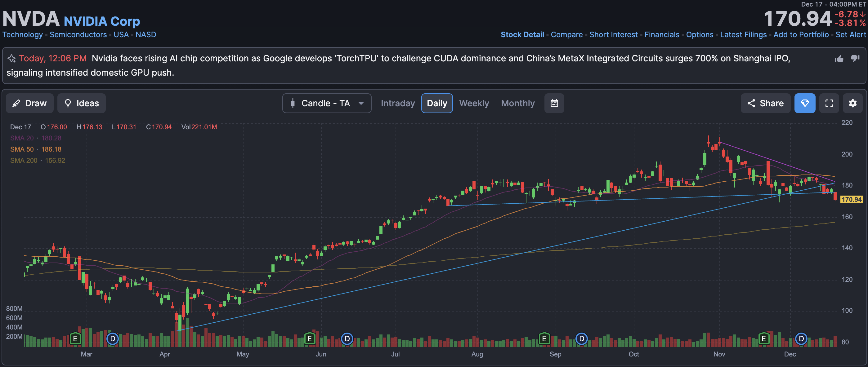Click the blue diamond premium icon
Image resolution: width=868 pixels, height=367 pixels.
[x=805, y=103]
